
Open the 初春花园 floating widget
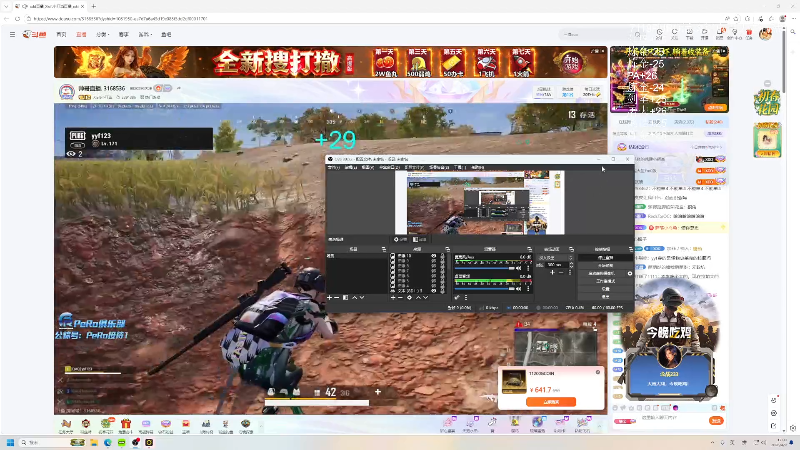767,102
